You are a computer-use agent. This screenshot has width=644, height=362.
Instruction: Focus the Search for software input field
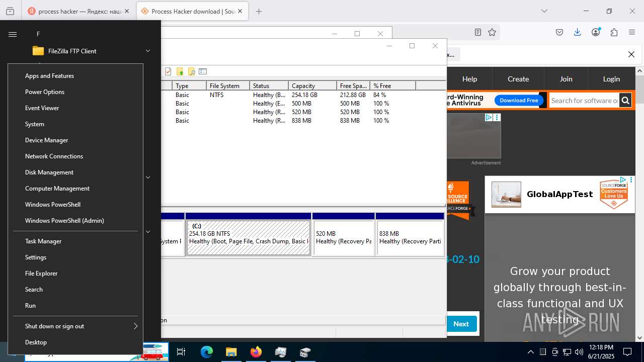[584, 101]
